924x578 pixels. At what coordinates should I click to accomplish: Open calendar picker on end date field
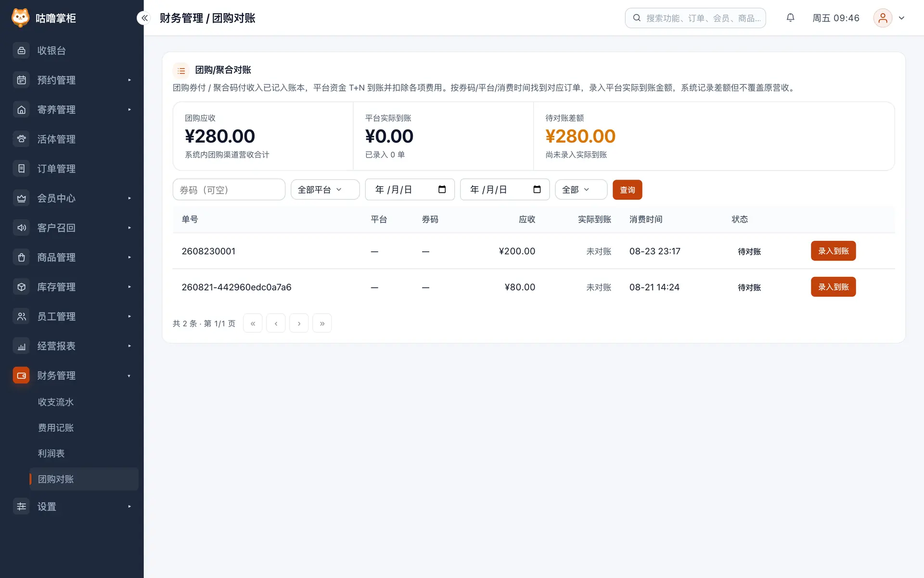click(x=537, y=189)
